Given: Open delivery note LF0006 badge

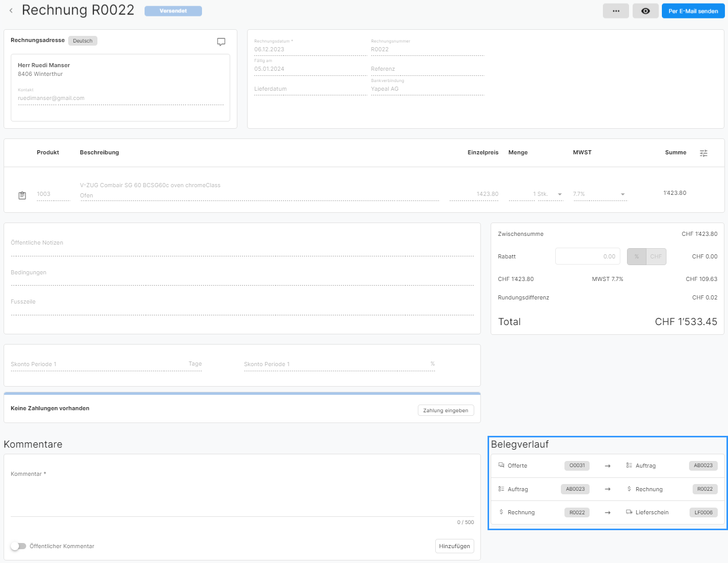Looking at the screenshot, I should 703,512.
